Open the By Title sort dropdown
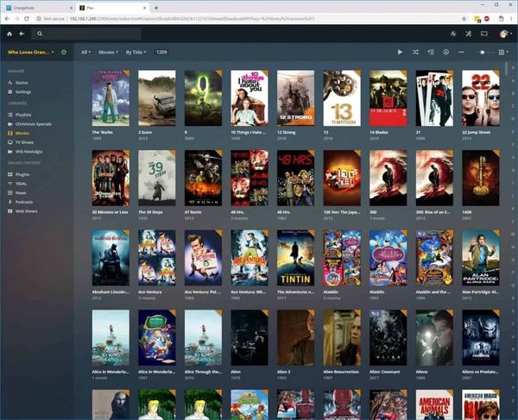The height and width of the screenshot is (420, 518). [136, 52]
